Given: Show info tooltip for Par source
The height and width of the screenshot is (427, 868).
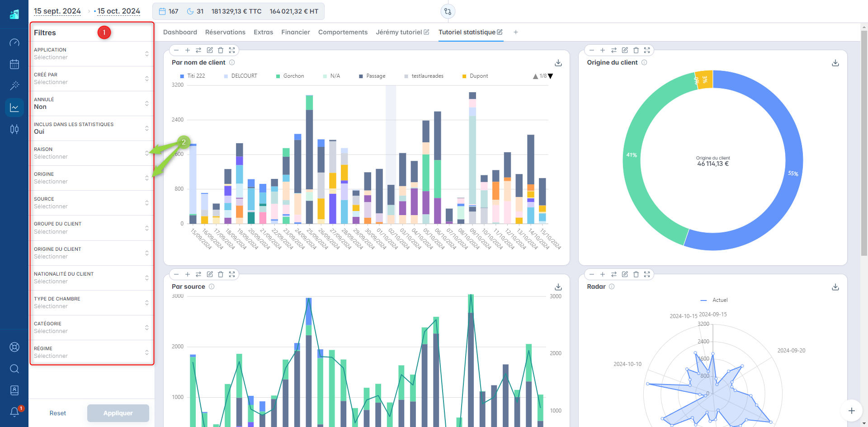Looking at the screenshot, I should point(212,286).
